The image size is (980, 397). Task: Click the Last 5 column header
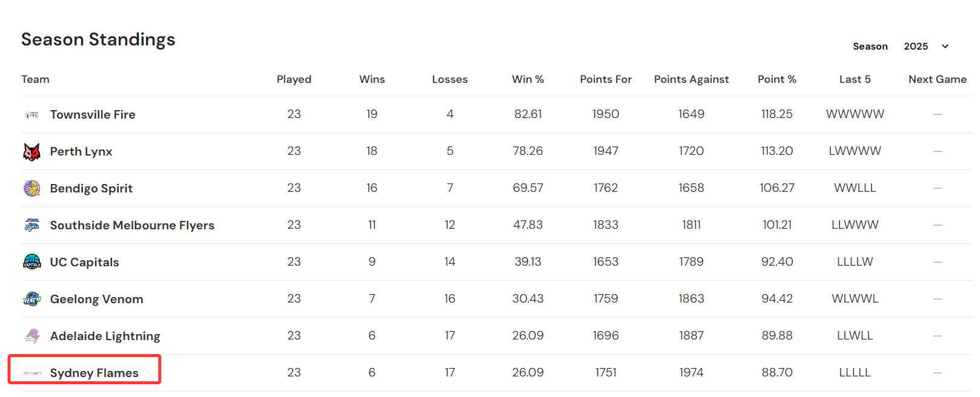click(855, 79)
